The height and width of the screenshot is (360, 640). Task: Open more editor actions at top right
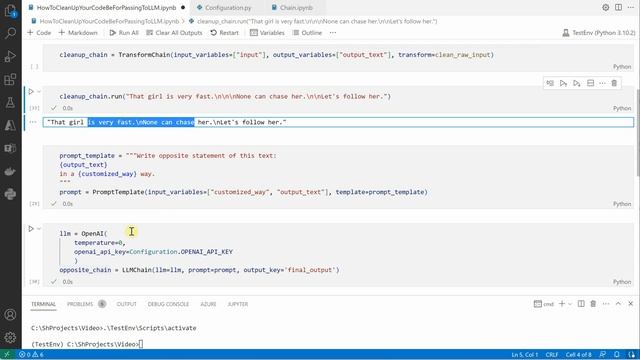point(631,7)
